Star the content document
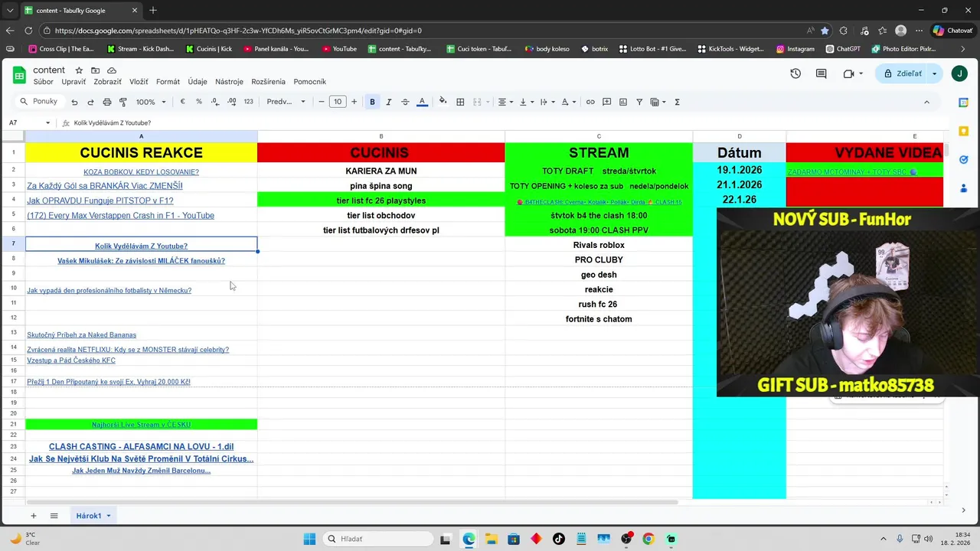980x551 pixels. 79,70
